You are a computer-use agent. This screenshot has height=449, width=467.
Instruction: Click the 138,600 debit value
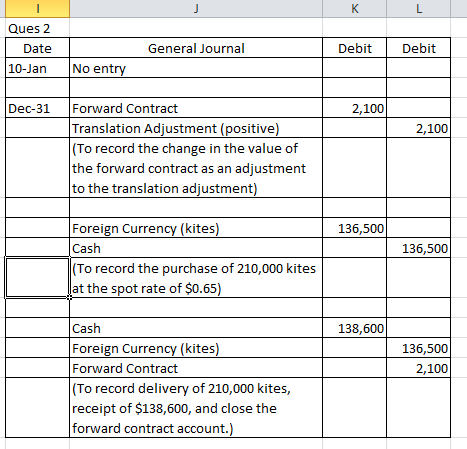(355, 328)
